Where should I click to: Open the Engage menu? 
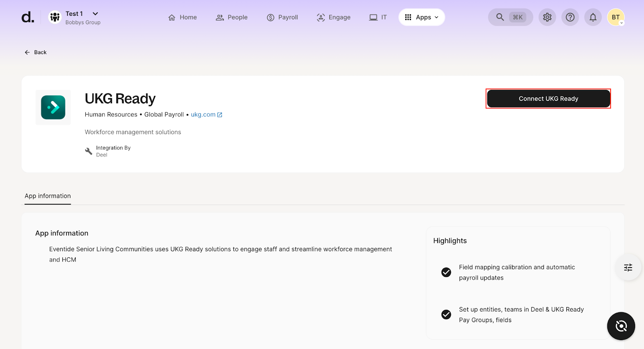(x=334, y=17)
